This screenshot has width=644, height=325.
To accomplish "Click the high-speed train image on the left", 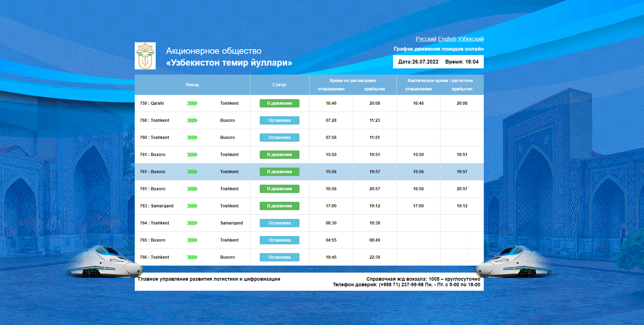I will 105,262.
